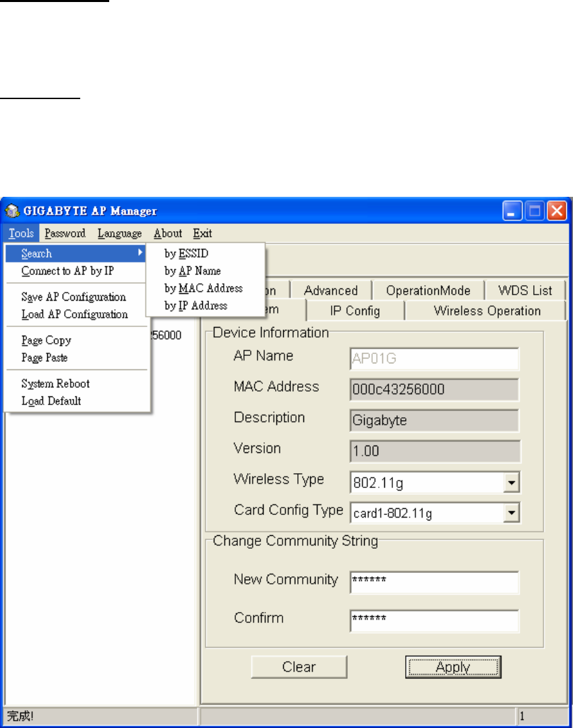The height and width of the screenshot is (728, 573).
Task: Click the AP Name input field
Action: (x=434, y=359)
